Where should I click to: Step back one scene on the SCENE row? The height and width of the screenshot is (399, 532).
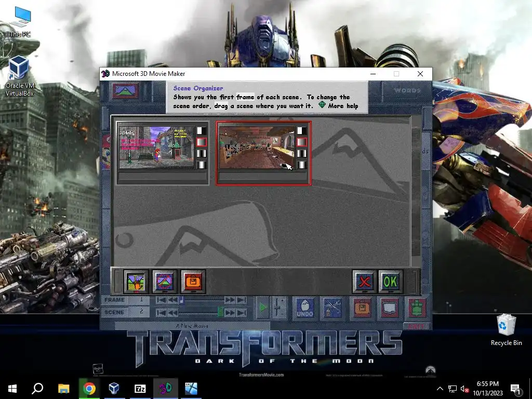click(x=172, y=312)
